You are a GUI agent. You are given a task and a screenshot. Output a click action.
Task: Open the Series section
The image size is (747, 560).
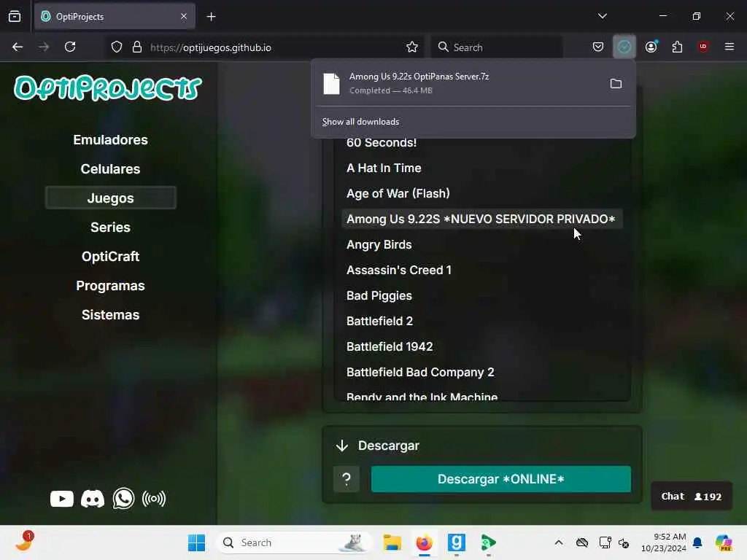(x=111, y=227)
